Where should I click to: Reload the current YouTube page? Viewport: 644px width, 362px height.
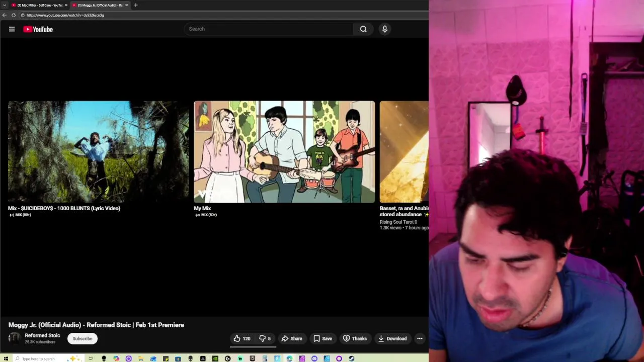click(x=14, y=15)
